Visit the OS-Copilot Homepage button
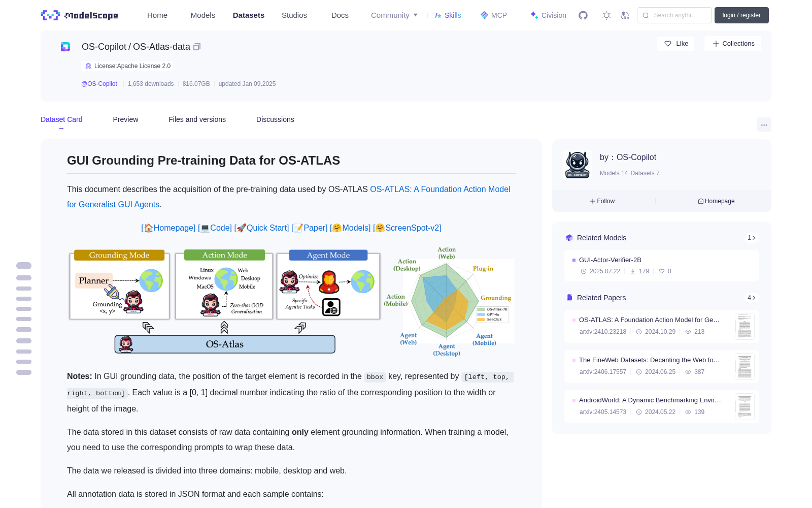 (716, 201)
